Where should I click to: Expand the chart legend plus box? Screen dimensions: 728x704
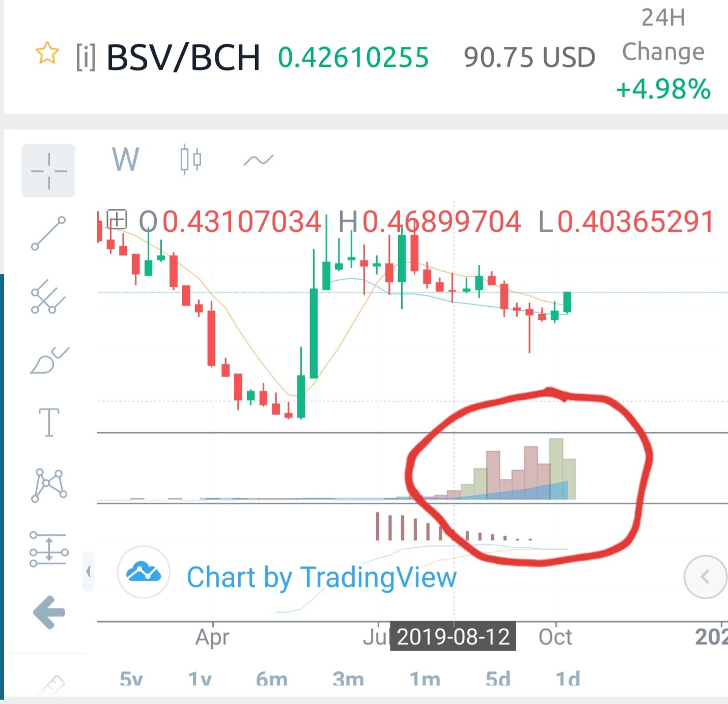(117, 220)
